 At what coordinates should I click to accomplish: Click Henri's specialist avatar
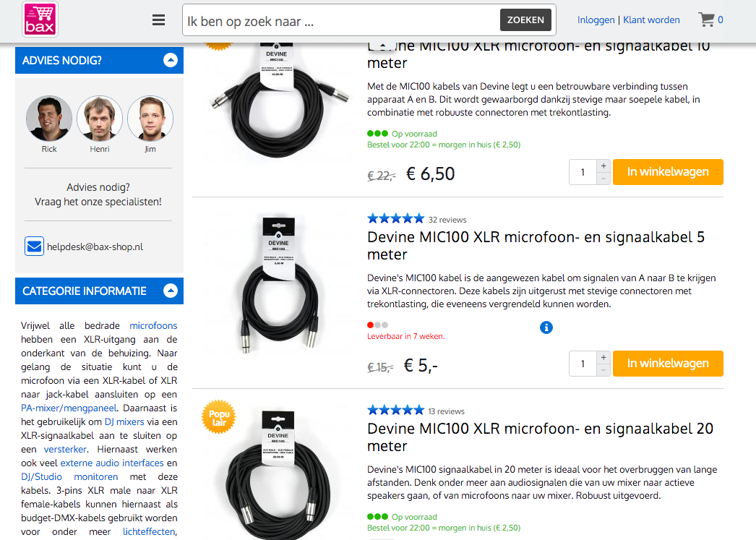(x=100, y=119)
